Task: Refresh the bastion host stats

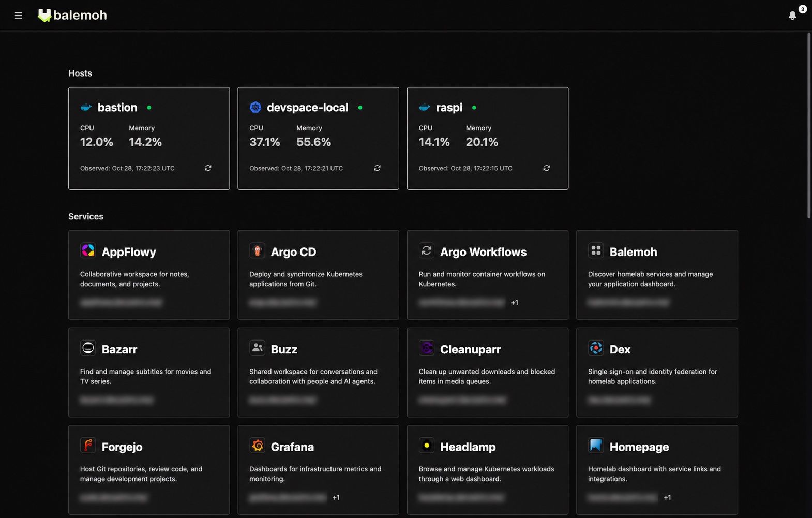Action: [208, 168]
